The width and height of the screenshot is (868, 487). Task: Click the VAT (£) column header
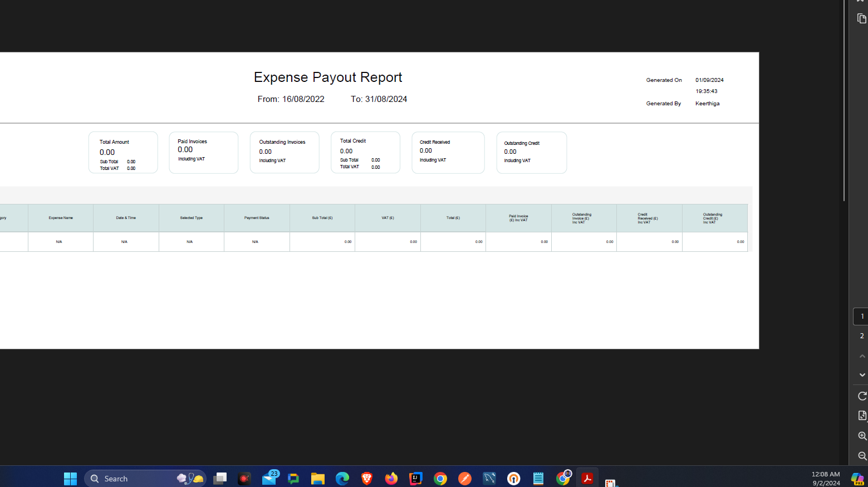tap(388, 218)
